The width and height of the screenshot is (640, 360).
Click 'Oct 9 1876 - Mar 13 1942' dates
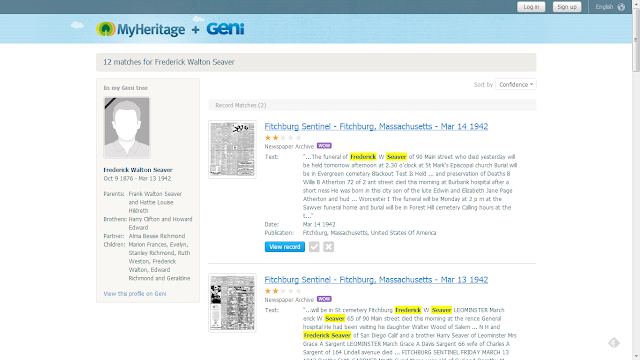(137, 178)
